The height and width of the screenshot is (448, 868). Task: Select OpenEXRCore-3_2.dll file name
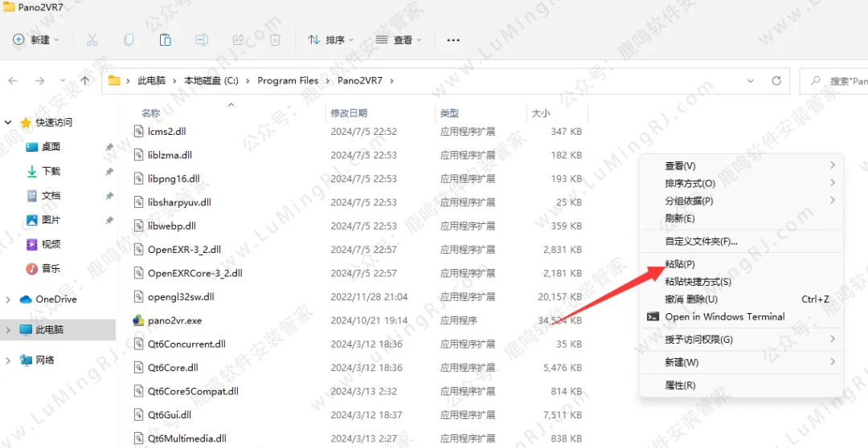[194, 273]
